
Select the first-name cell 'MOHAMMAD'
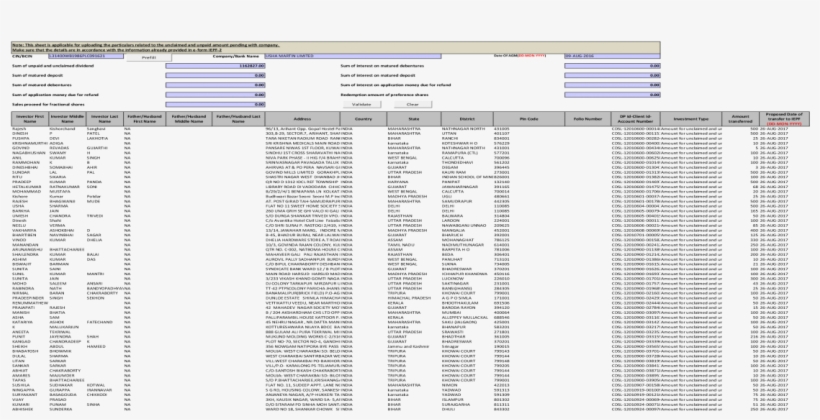pyautogui.click(x=30, y=191)
